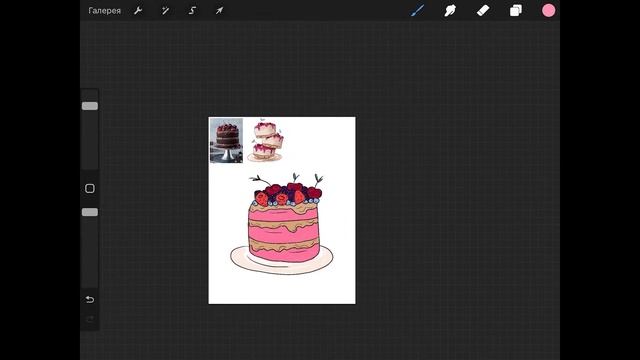Activate the Transform arrow tool

(220, 11)
